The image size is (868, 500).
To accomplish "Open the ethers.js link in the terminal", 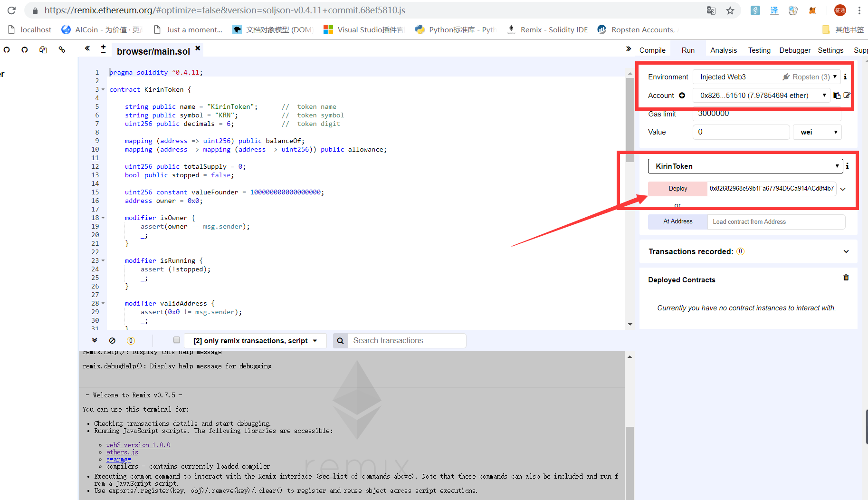I will pyautogui.click(x=122, y=452).
